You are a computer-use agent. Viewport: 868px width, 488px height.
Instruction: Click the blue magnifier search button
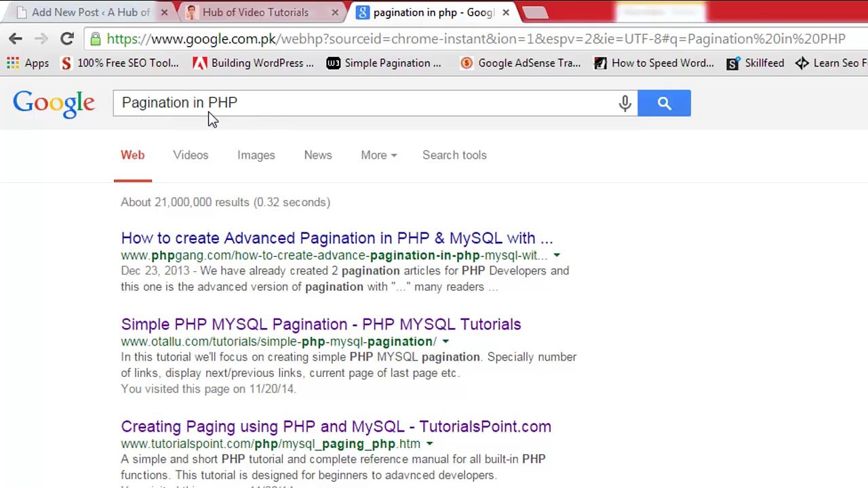(x=664, y=103)
